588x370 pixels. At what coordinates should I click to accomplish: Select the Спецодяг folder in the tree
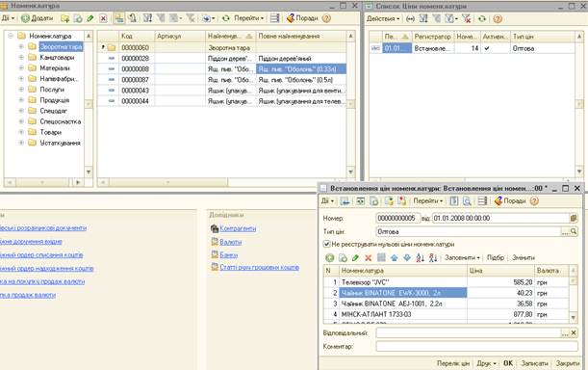coord(53,111)
